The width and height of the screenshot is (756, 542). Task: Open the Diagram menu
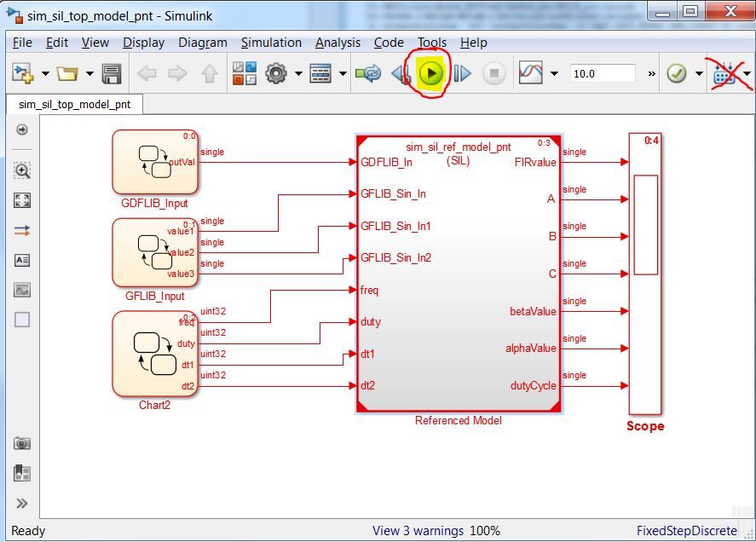(203, 43)
